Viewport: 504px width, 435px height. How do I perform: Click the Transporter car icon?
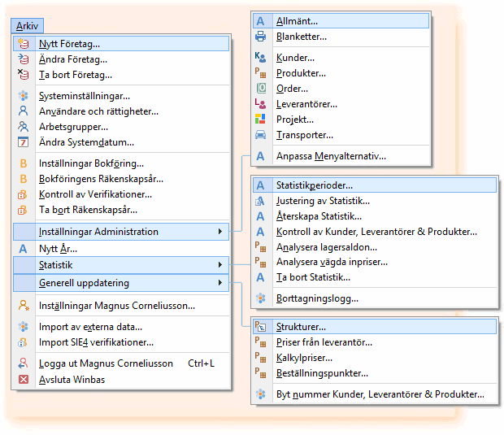pos(261,135)
